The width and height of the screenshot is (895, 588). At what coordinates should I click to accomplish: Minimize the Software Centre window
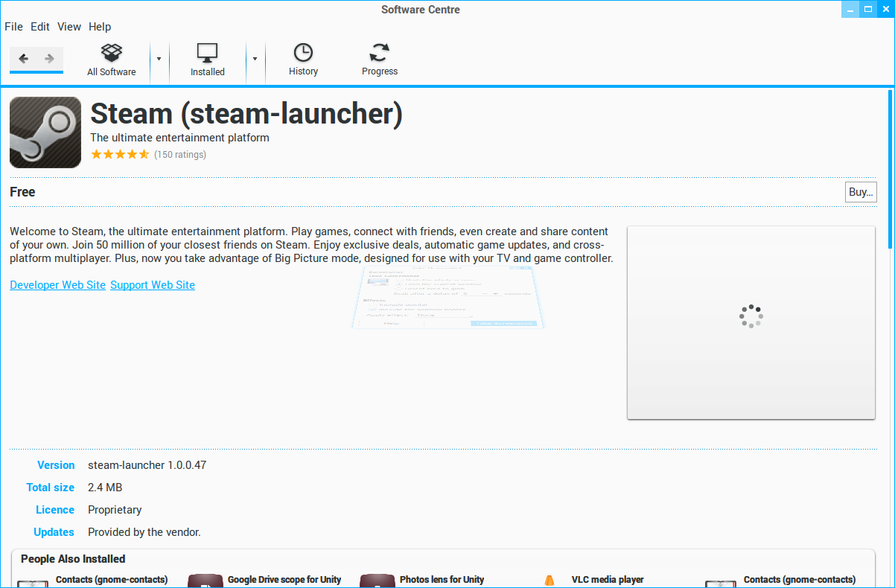[850, 10]
